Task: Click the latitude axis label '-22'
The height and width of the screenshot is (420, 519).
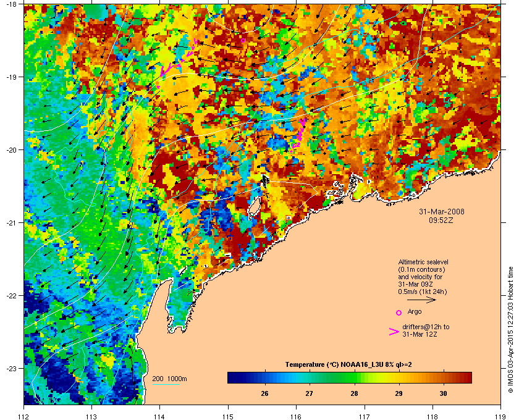Action: click(11, 296)
